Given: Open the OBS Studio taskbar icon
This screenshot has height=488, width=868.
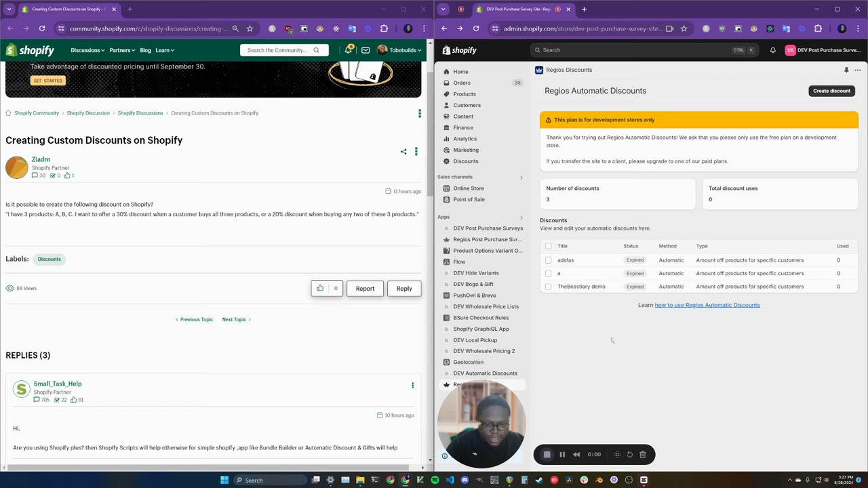Looking at the screenshot, I should click(x=629, y=480).
